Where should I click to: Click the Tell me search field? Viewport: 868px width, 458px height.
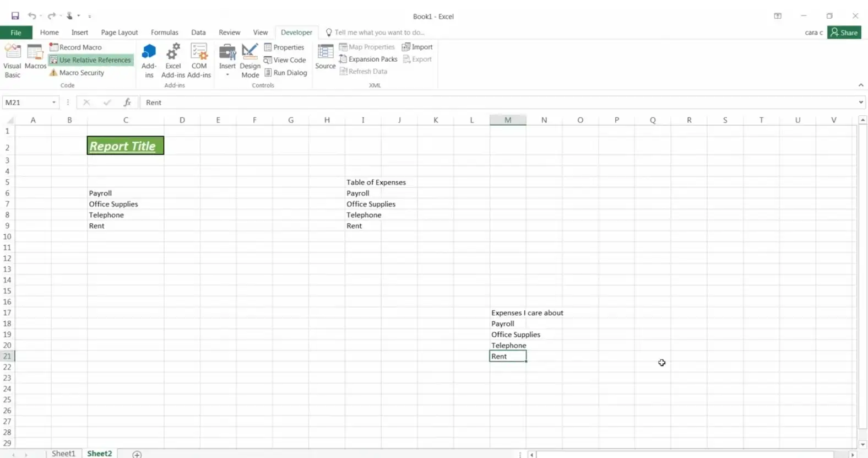tap(379, 33)
